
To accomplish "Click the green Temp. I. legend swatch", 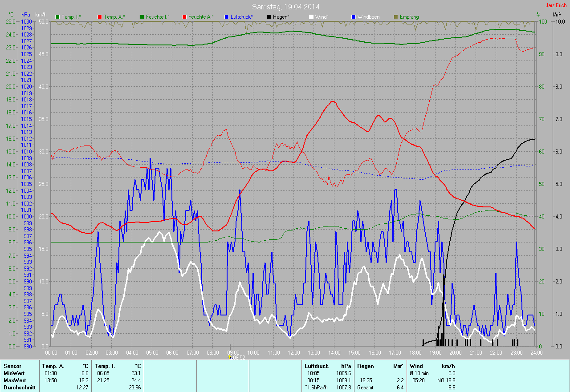I will click(x=57, y=17).
